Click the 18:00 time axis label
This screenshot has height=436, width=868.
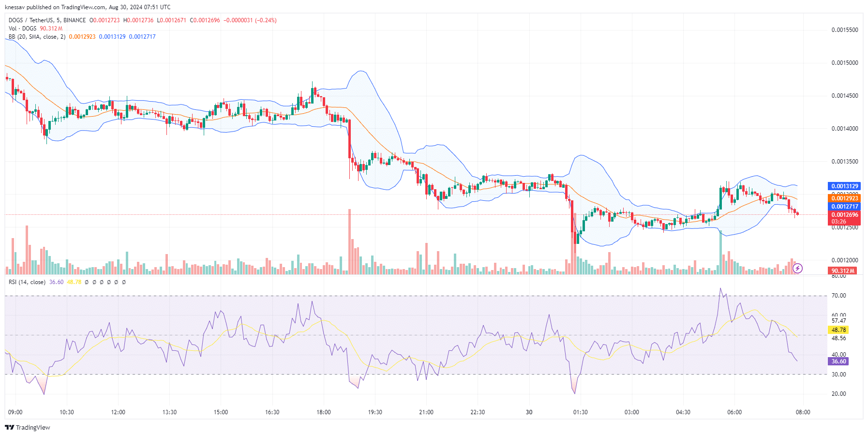click(324, 412)
